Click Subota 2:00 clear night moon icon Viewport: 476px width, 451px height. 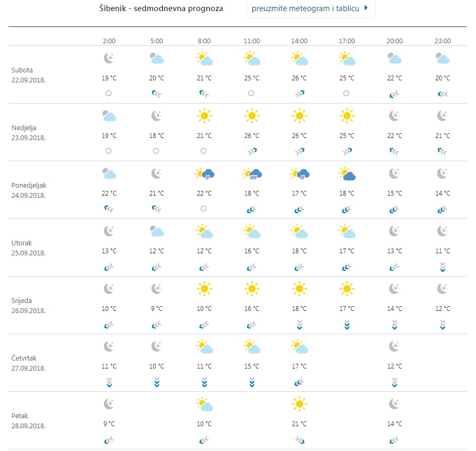pyautogui.click(x=109, y=58)
